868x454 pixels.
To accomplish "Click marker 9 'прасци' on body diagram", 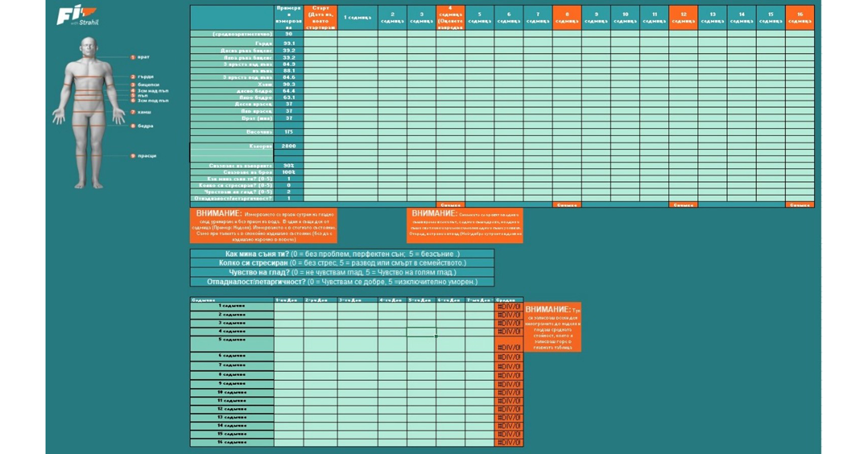I will 144,156.
